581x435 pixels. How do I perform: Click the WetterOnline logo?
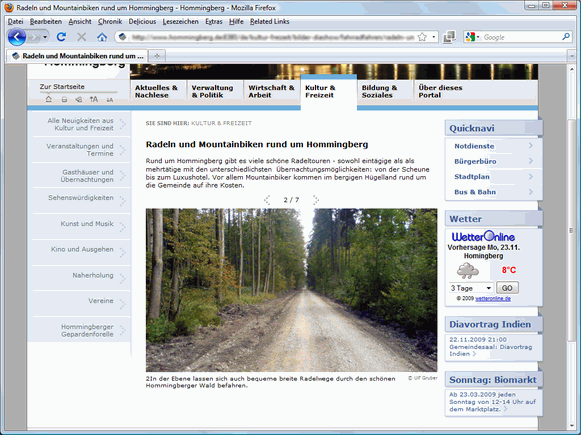coord(483,236)
